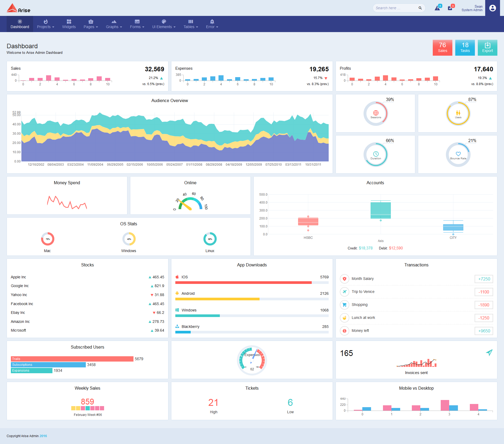Click the Arise logo in the header
The image size is (504, 444).
18,8
